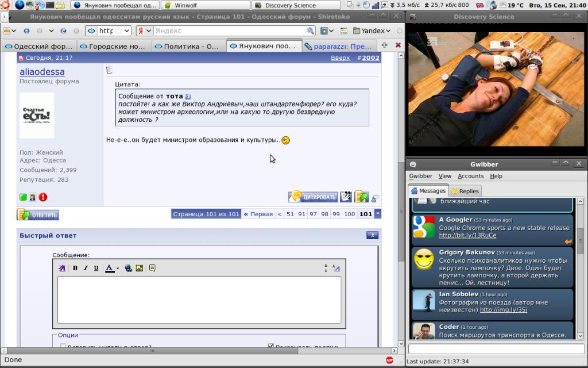
Task: Click the editor size adjust arrows icon
Action: pos(326,268)
